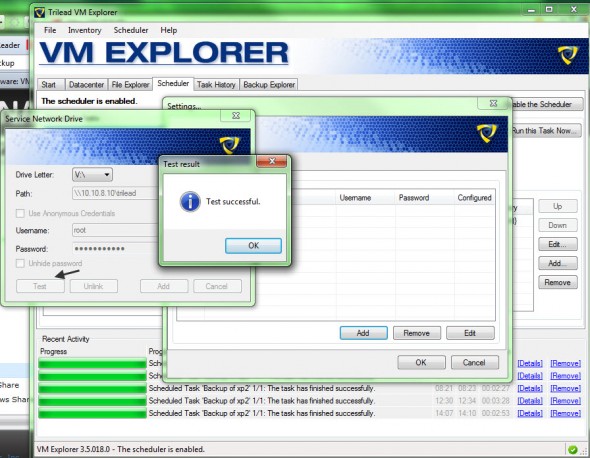Click the Unlink button
Image resolution: width=590 pixels, height=458 pixels.
point(94,286)
